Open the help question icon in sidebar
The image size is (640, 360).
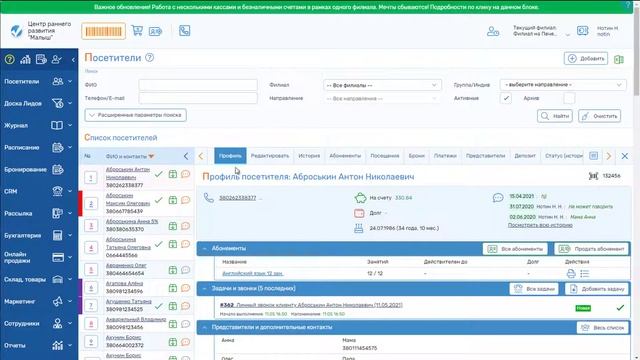point(9,60)
